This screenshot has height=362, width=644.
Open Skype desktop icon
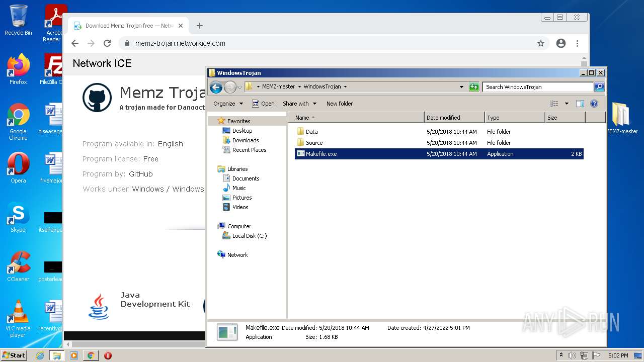click(x=18, y=217)
